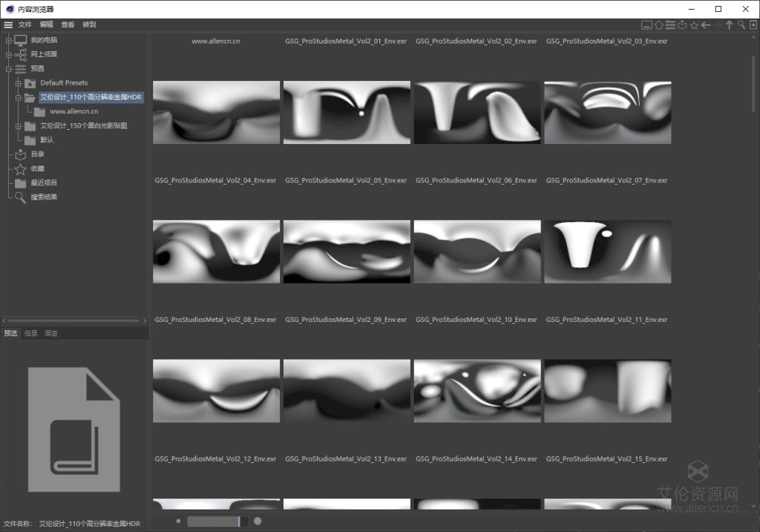Click the small dot to shrink thumbnails
Screen dimensions: 760x532
click(178, 522)
